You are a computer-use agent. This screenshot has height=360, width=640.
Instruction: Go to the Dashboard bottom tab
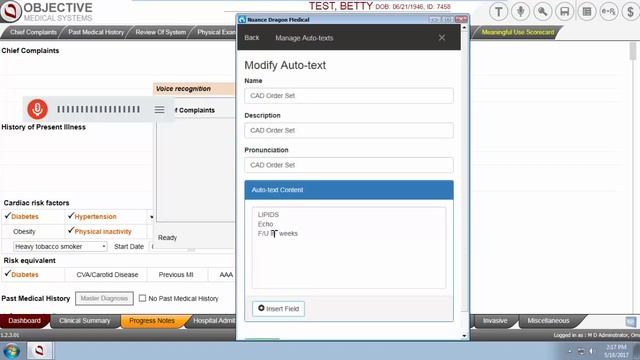tap(24, 321)
